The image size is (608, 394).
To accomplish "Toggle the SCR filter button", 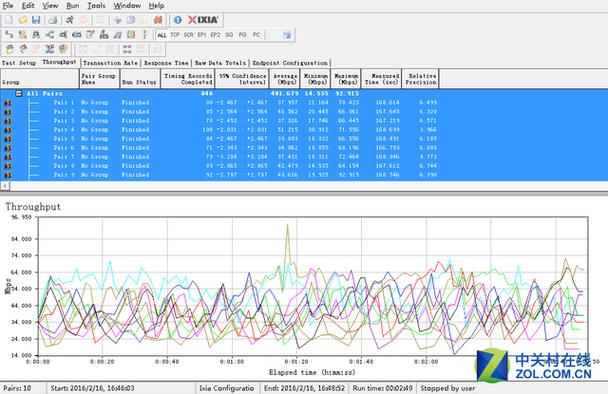I will [188, 35].
